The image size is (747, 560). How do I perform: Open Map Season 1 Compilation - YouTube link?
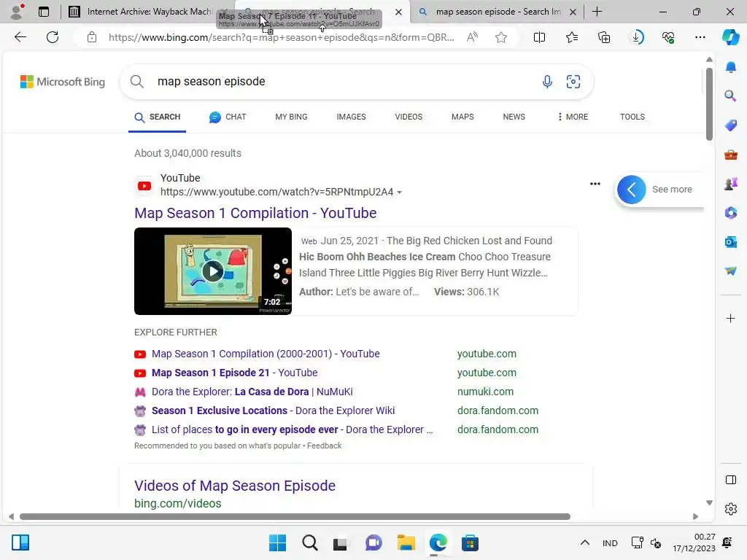tap(255, 213)
